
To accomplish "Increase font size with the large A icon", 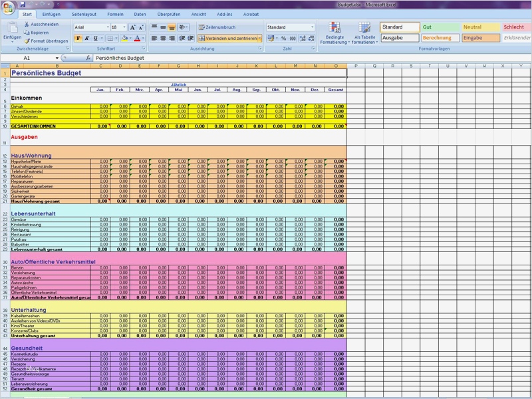I will (x=133, y=27).
